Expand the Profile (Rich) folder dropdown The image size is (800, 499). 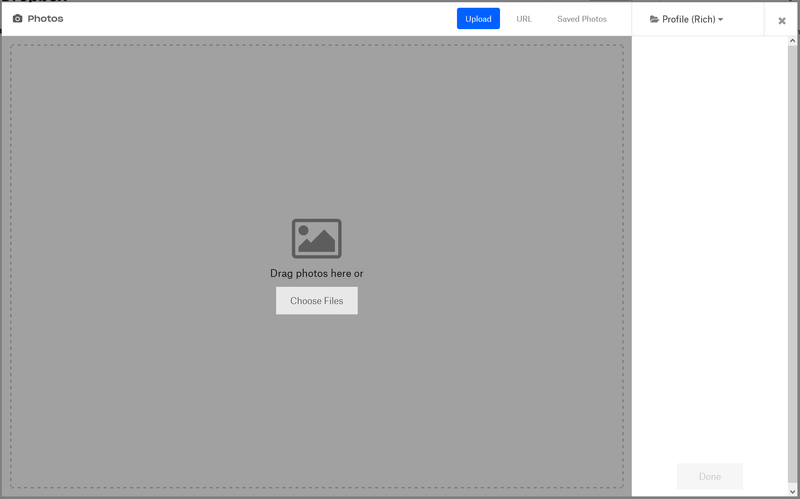coord(686,19)
